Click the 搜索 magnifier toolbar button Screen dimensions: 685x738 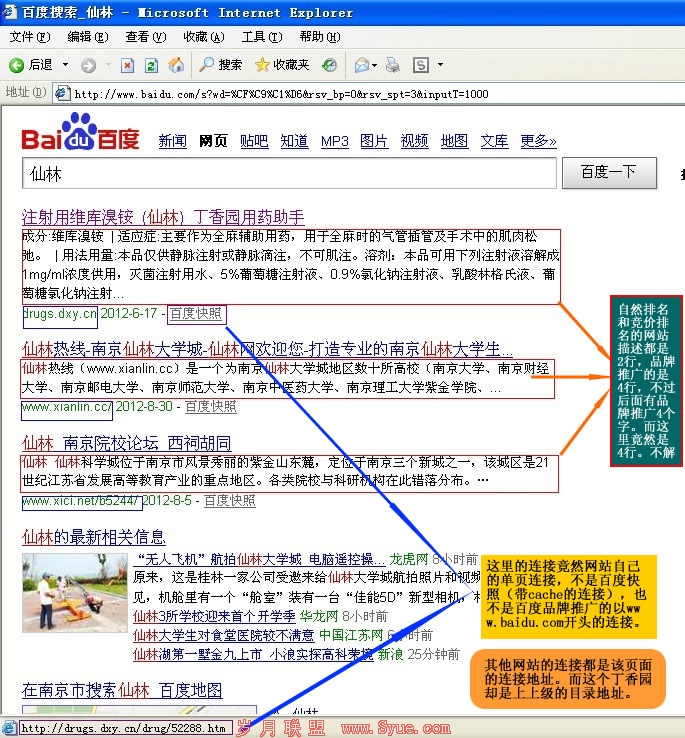point(220,65)
